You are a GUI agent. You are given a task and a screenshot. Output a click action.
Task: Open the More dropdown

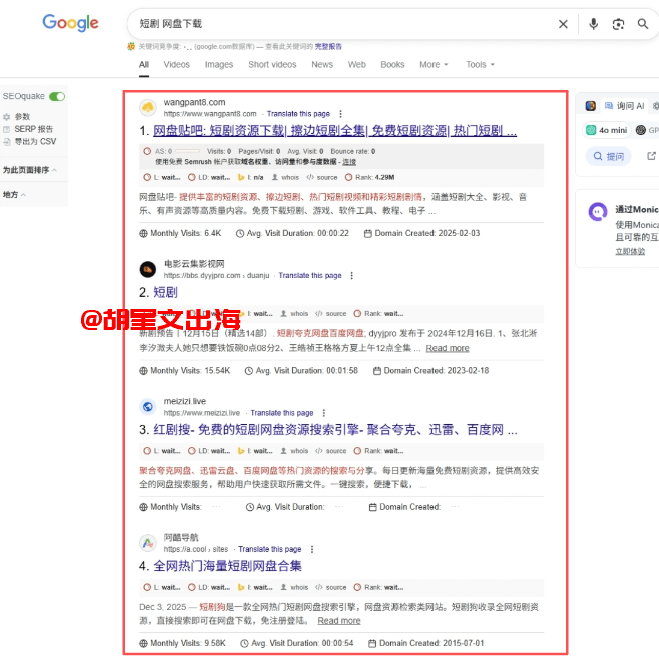click(x=434, y=64)
